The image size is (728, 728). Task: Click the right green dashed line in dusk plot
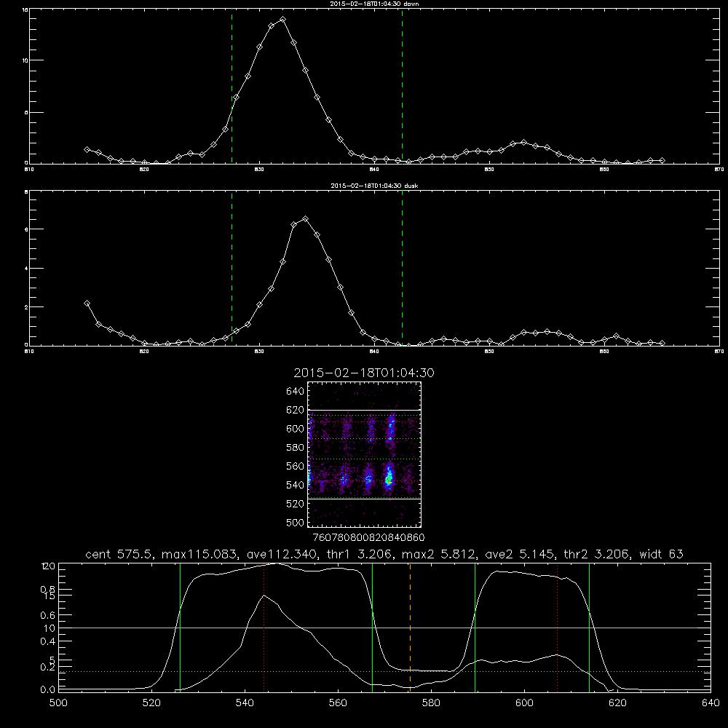(402, 268)
